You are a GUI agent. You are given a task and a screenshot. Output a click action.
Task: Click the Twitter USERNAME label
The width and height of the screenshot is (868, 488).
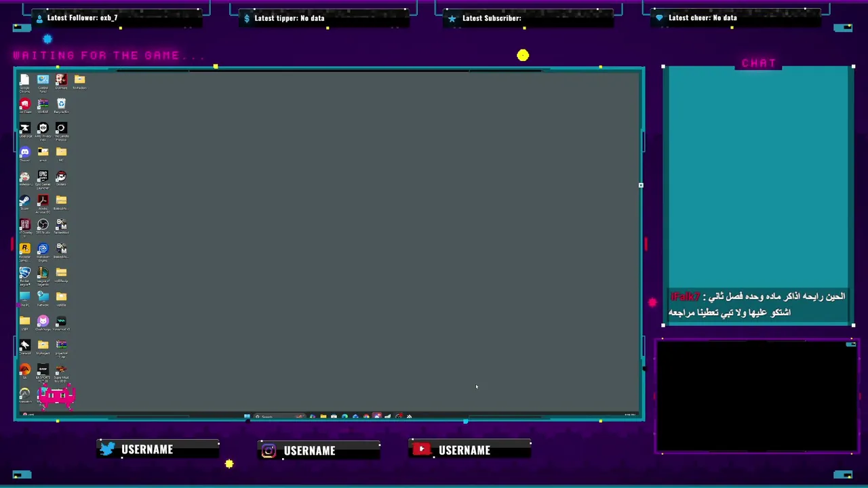click(x=147, y=449)
